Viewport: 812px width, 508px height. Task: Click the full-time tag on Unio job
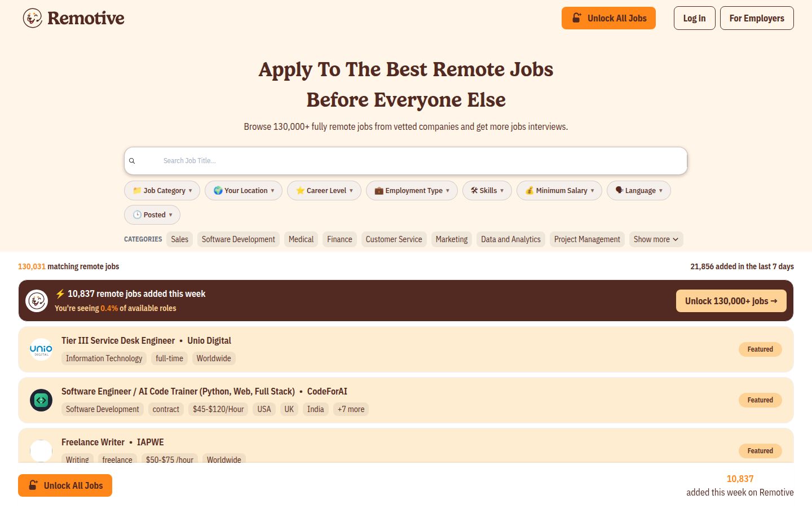[x=169, y=358]
